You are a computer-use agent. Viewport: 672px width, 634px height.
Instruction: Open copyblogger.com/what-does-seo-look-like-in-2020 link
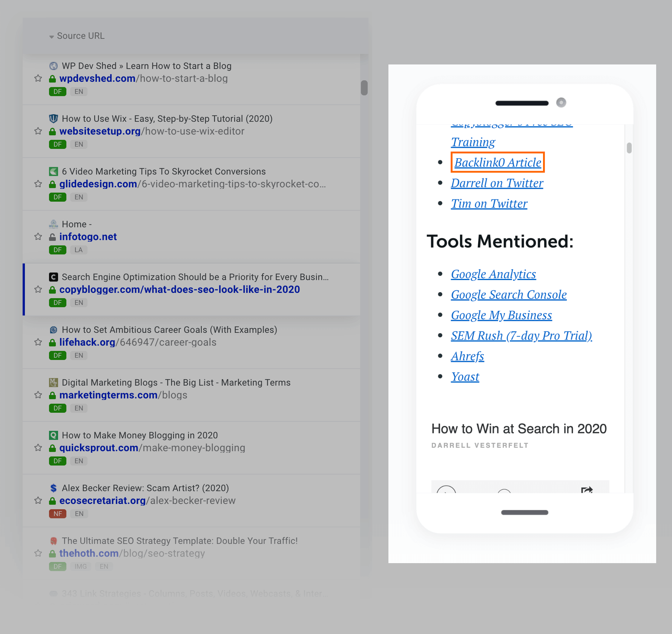(180, 289)
